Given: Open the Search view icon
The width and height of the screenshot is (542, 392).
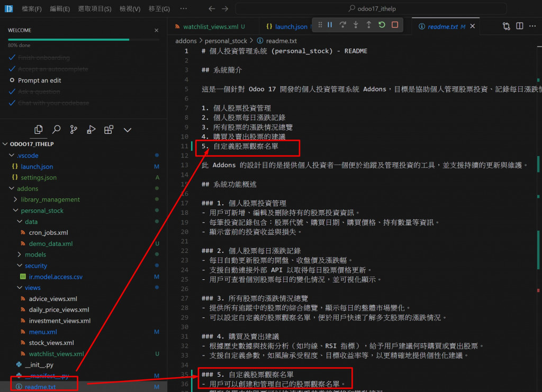Looking at the screenshot, I should [x=56, y=130].
